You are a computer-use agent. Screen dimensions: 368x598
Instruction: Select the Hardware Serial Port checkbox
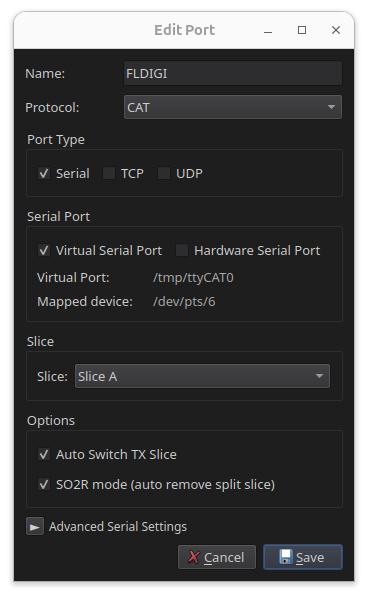tap(182, 251)
